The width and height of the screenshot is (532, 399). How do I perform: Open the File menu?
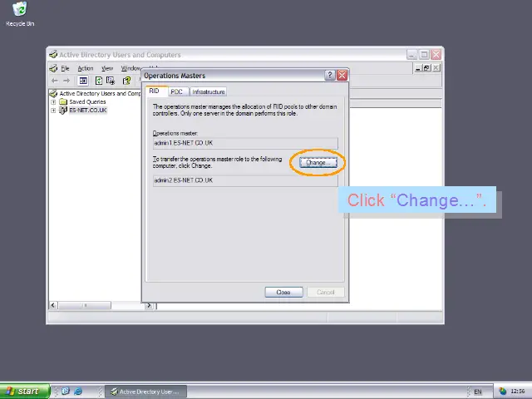point(65,68)
